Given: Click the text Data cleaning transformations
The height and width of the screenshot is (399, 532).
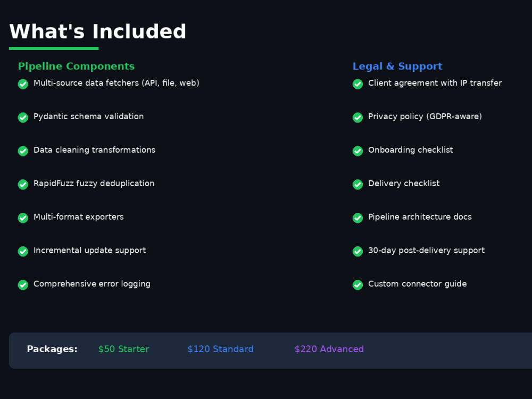Looking at the screenshot, I should pos(94,150).
